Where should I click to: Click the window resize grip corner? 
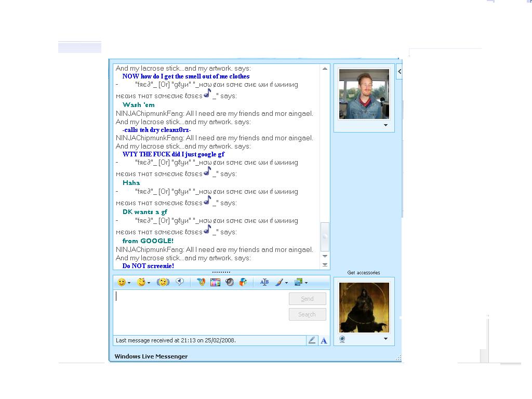click(x=398, y=357)
